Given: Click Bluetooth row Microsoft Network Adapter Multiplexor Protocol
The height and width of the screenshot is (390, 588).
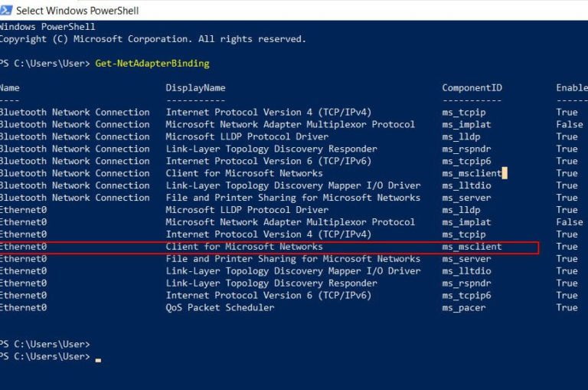Looking at the screenshot, I should [290, 124].
